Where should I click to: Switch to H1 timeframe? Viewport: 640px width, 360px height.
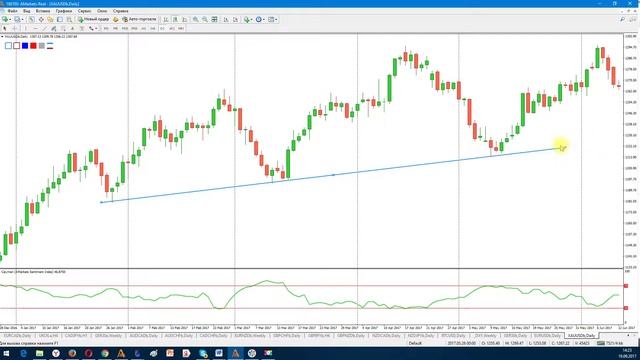tap(144, 29)
